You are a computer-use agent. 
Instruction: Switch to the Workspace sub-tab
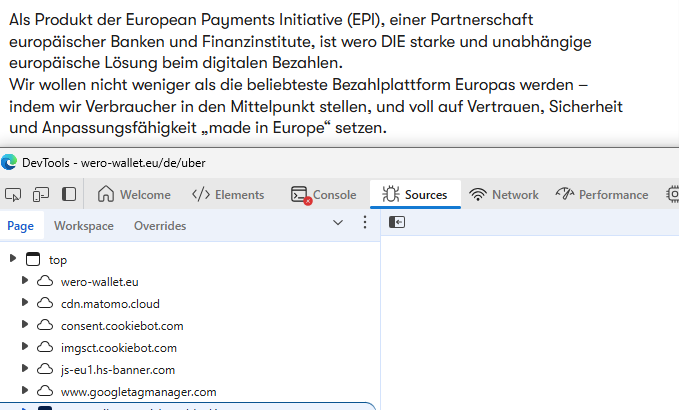[x=84, y=226]
